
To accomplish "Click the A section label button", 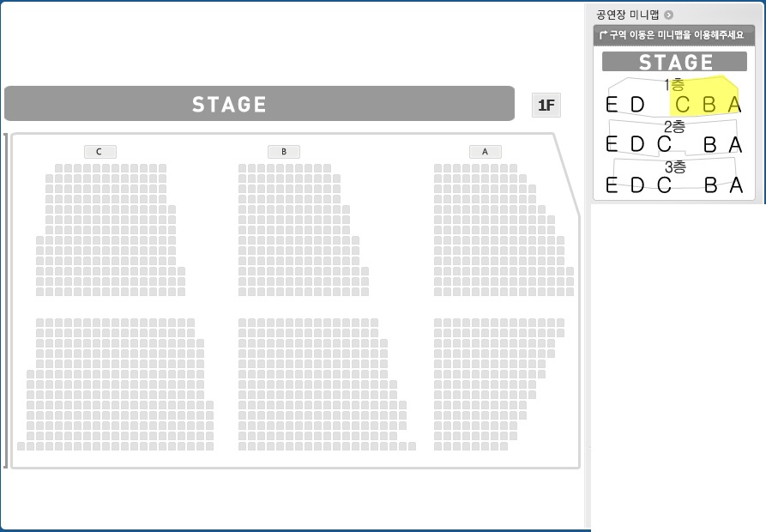I will point(486,152).
